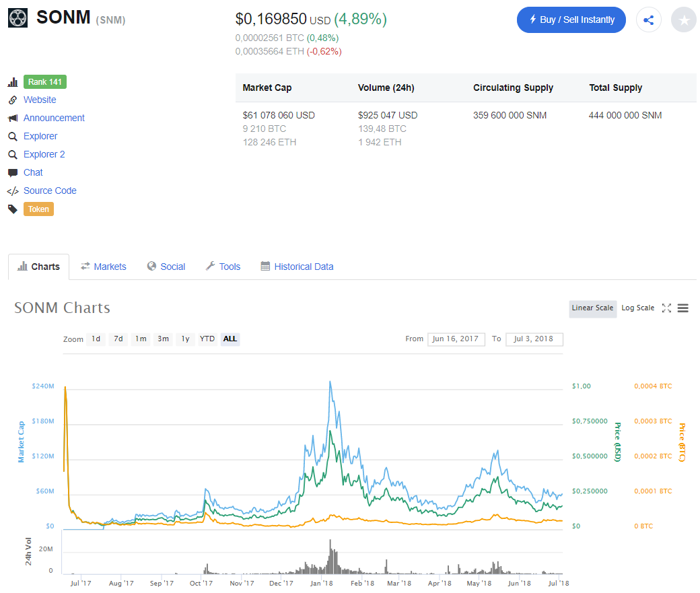Set chart zoom to YTD
700x593 pixels.
pos(207,339)
